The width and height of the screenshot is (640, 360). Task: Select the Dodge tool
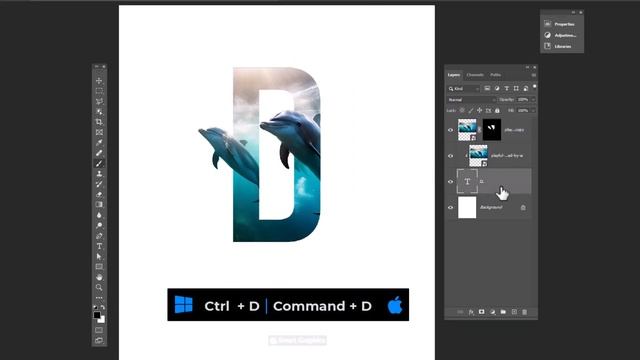click(x=99, y=225)
